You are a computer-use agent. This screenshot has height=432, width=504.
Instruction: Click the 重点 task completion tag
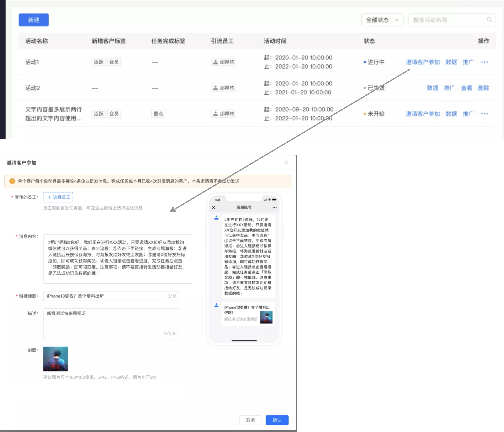(158, 114)
